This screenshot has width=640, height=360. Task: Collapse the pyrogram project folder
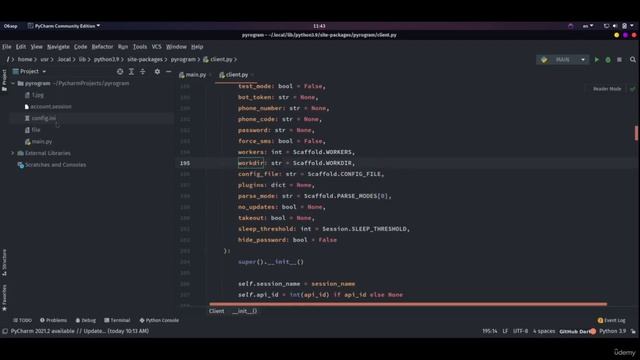(x=13, y=83)
